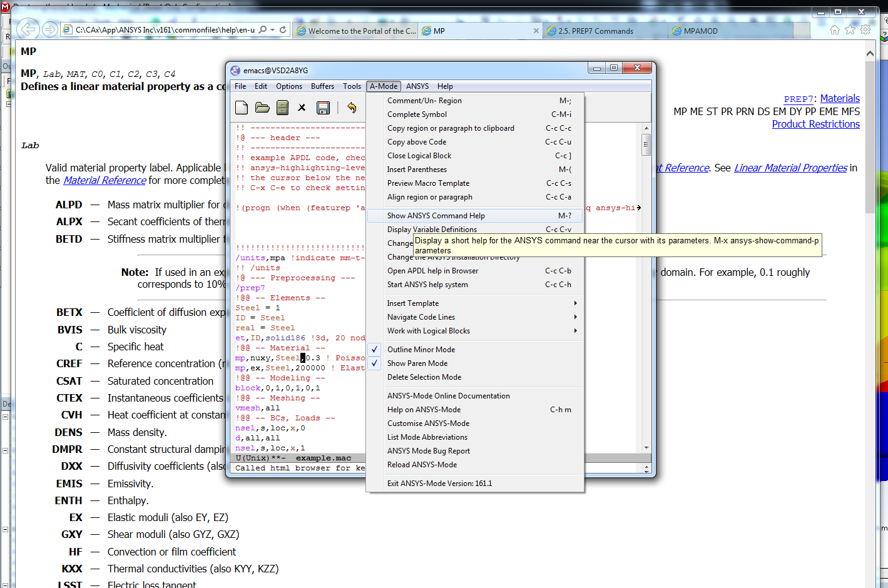Close the open A-Mode menu
Screen dimensions: 888x588
coord(384,86)
